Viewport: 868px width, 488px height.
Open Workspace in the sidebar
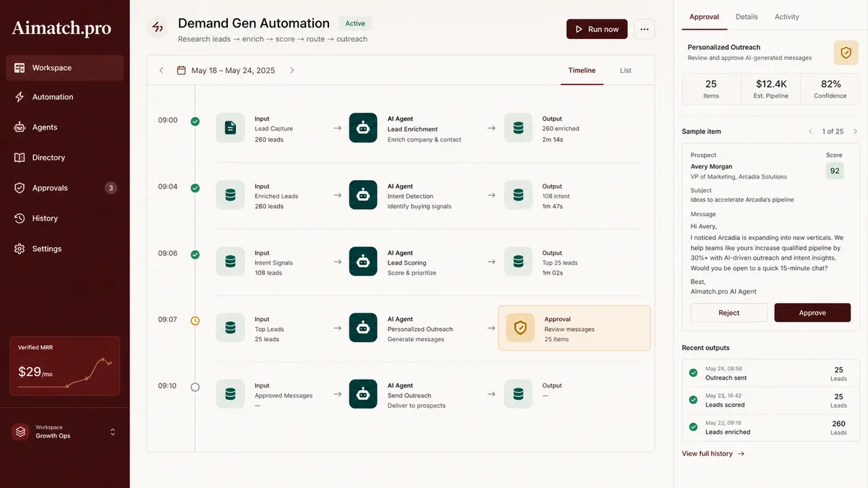click(64, 68)
